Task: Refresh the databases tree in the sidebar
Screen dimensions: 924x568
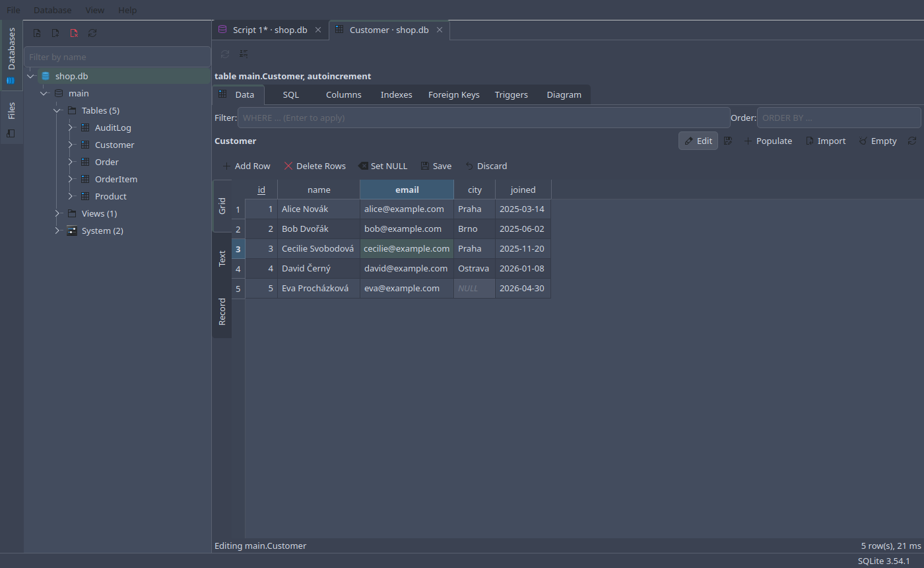Action: click(92, 33)
